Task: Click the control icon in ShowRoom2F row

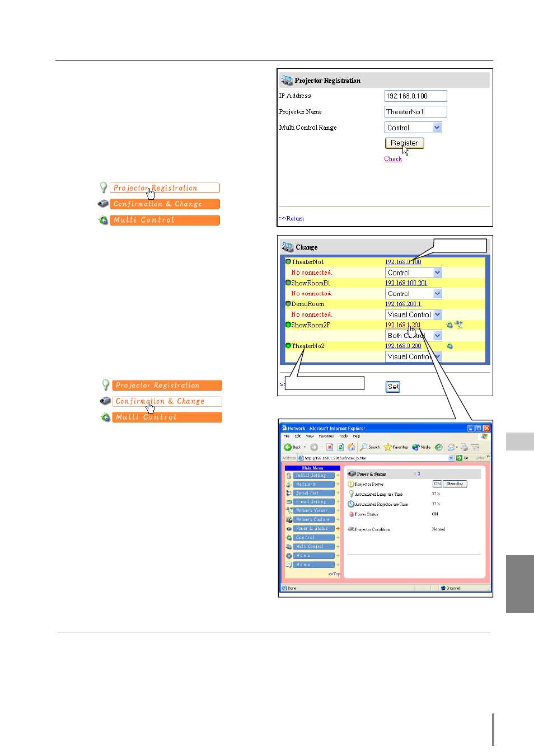Action: click(x=449, y=325)
